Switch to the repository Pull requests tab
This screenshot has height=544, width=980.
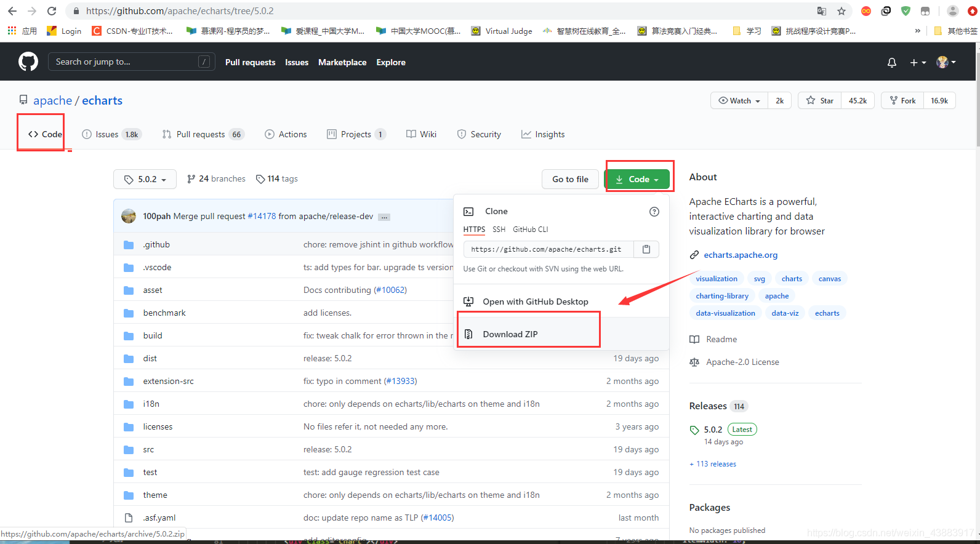point(203,134)
